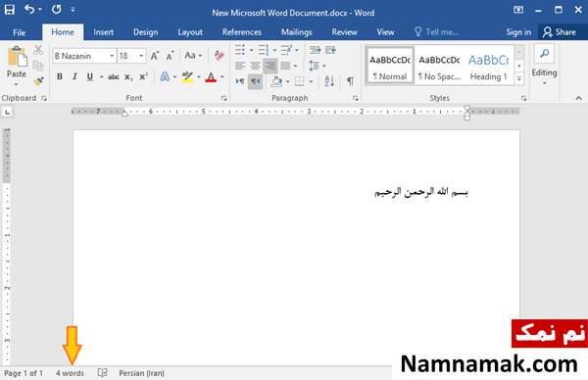This screenshot has height=380, width=588.
Task: Click the Repeat typing icon
Action: tap(57, 9)
